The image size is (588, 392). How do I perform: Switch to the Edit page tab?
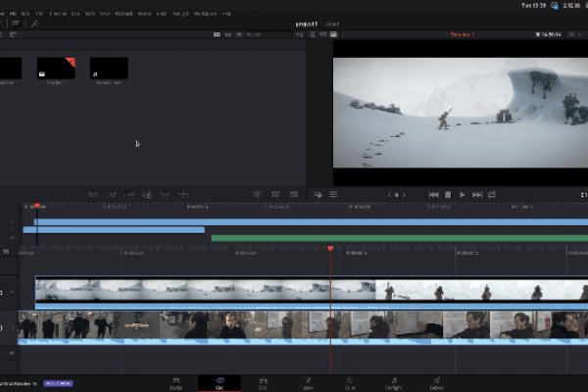(263, 382)
